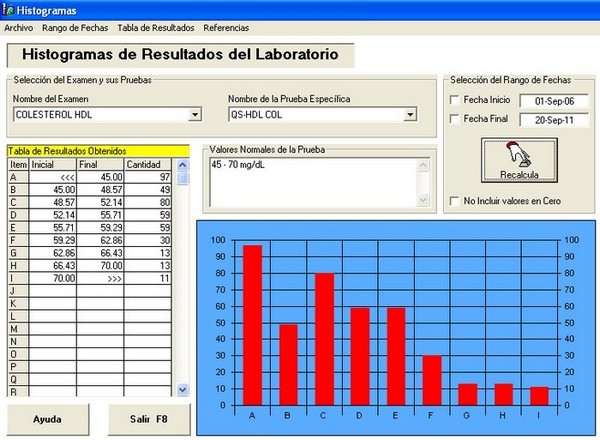Image resolution: width=600 pixels, height=440 pixels.
Task: Check No Incluir valores en Cero
Action: click(454, 201)
